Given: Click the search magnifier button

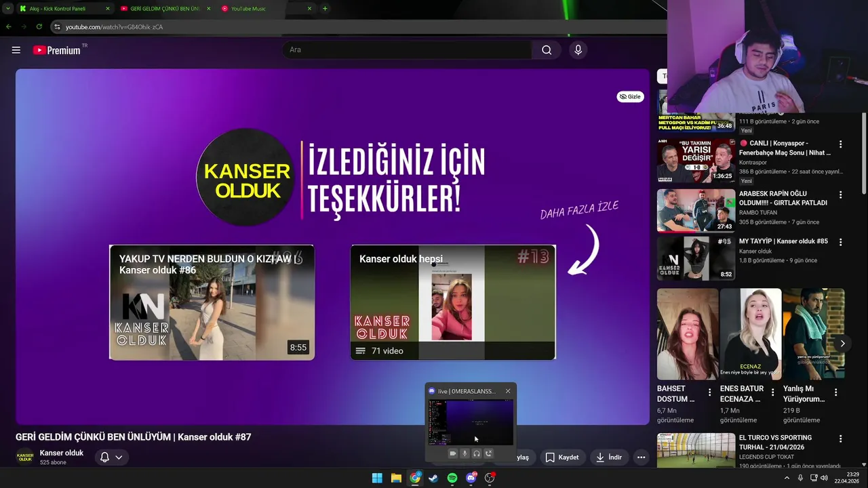Looking at the screenshot, I should (x=547, y=50).
